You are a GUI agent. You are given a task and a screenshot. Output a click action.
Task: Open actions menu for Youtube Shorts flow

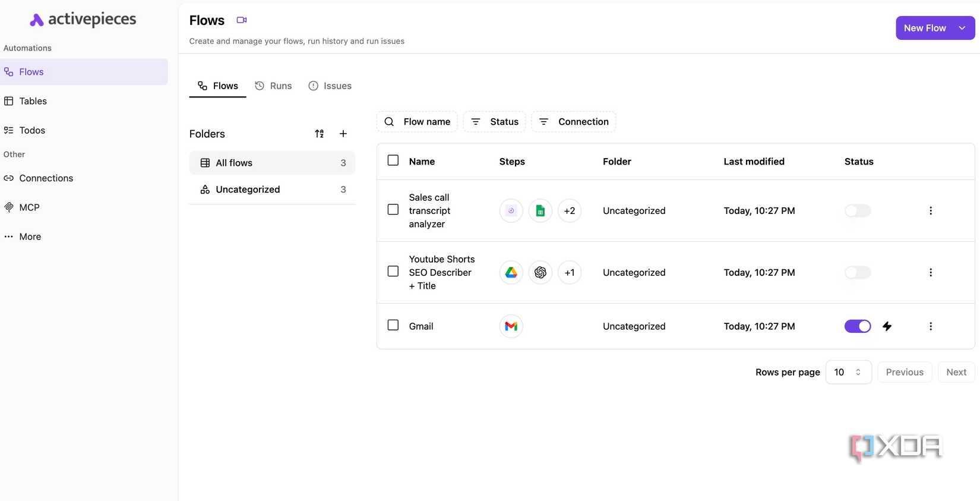point(931,272)
